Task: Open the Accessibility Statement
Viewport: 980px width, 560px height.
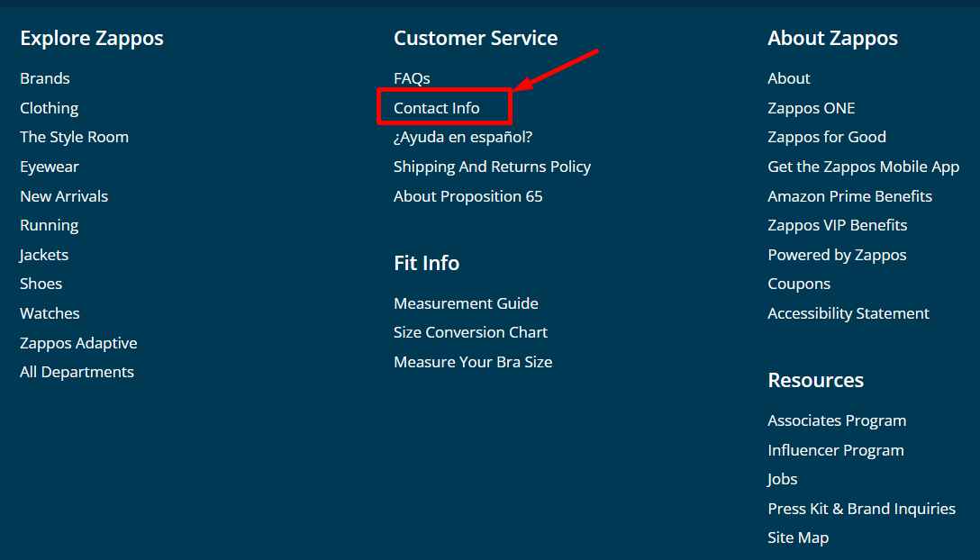Action: point(848,313)
